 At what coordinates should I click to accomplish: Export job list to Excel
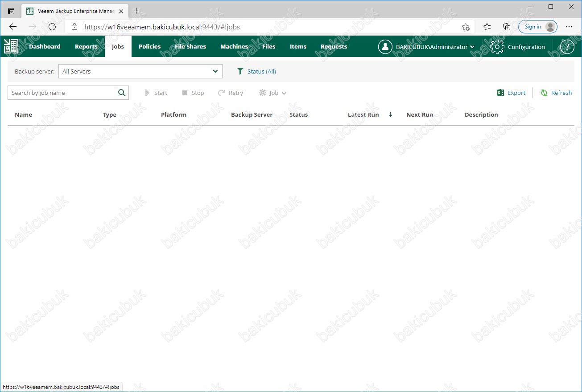(x=511, y=93)
